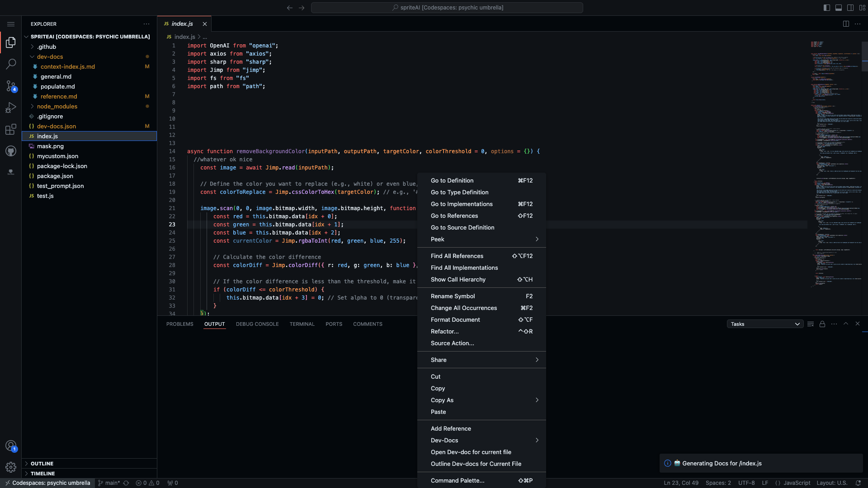Expand the node_modules folder
Image resolution: width=868 pixels, height=488 pixels.
(57, 106)
